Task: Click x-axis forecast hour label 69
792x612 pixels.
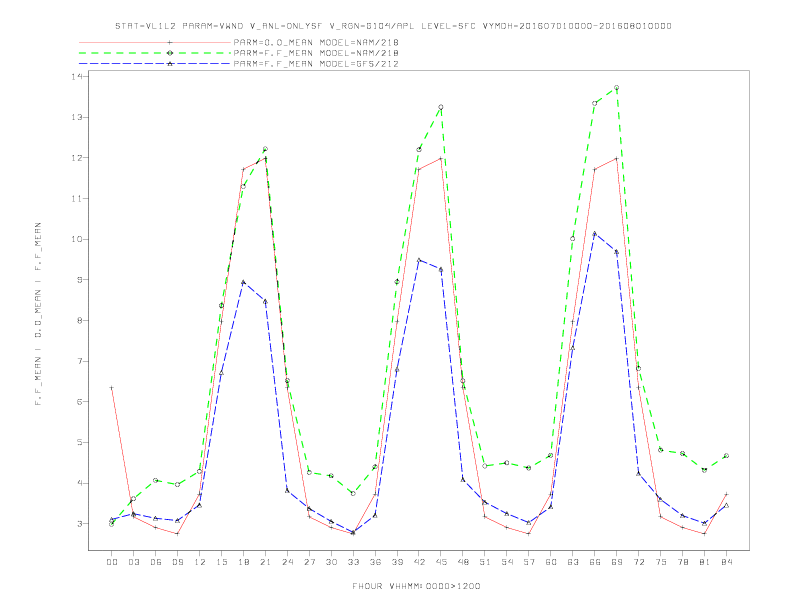Action: click(x=617, y=562)
